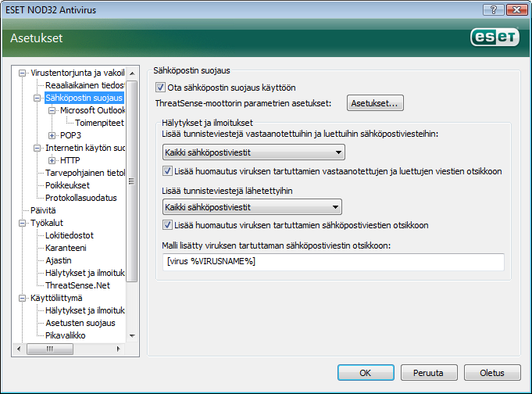Collapse the Microsoft Outlook node
Screen dimensions: 532x394
pyautogui.click(x=52, y=111)
